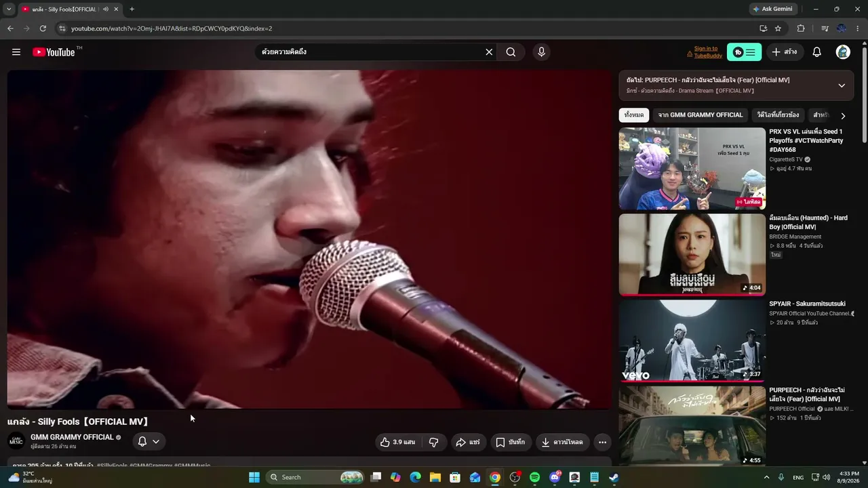
Task: Open the TubeBuddy extension menu
Action: [744, 52]
